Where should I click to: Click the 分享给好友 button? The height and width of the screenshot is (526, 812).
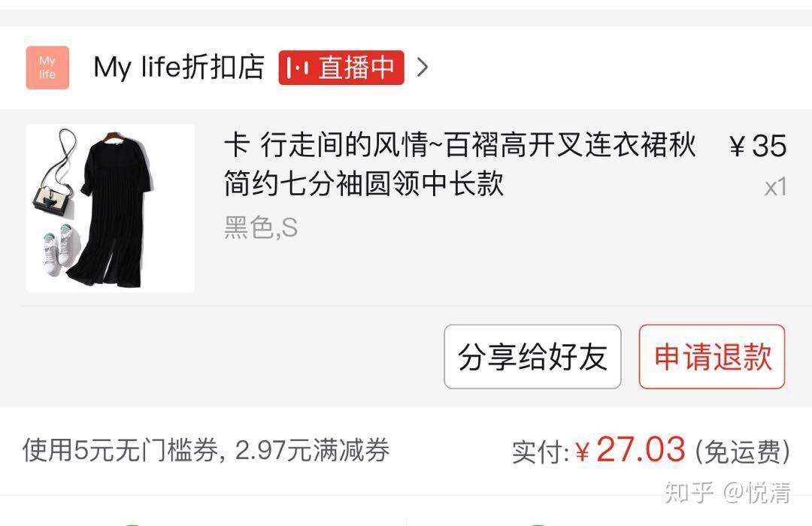coord(532,357)
